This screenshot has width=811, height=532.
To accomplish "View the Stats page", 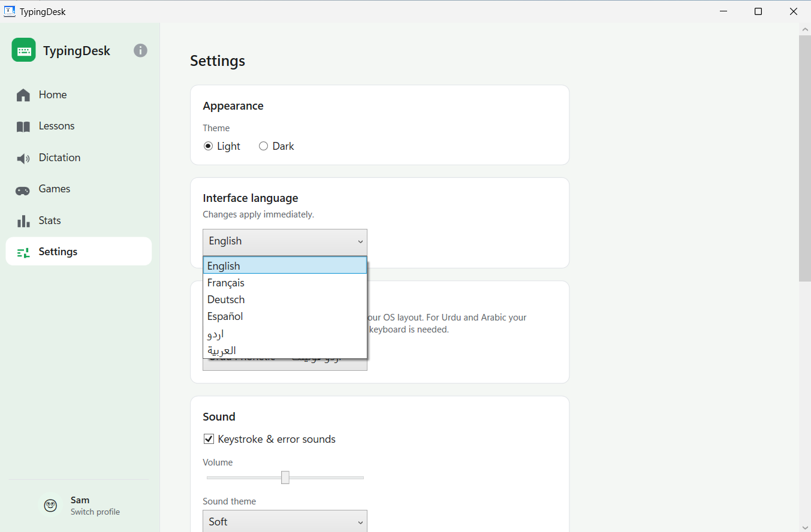I will click(79, 220).
